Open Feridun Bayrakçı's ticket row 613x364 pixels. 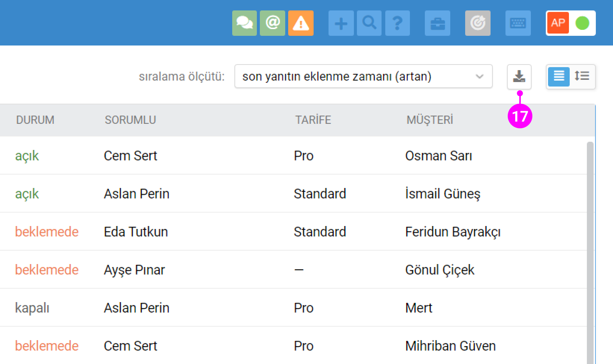pyautogui.click(x=452, y=232)
